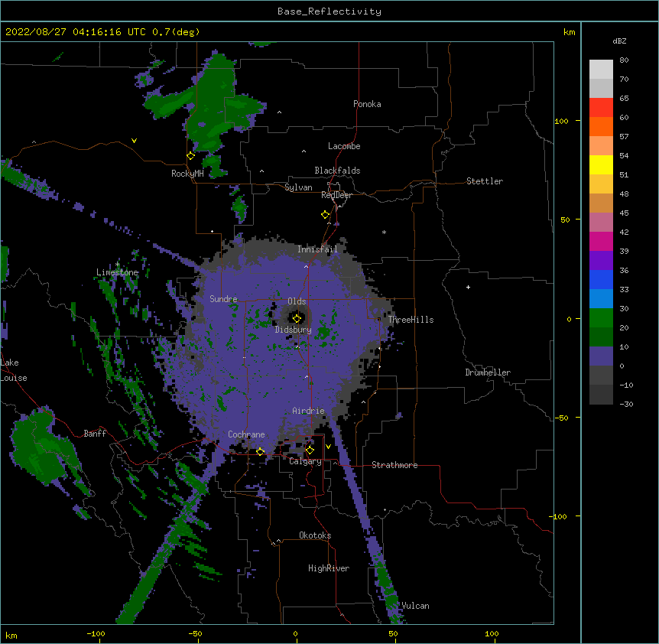Click the yellow v marker northwest of RockyMH
The width and height of the screenshot is (659, 644).
point(134,141)
